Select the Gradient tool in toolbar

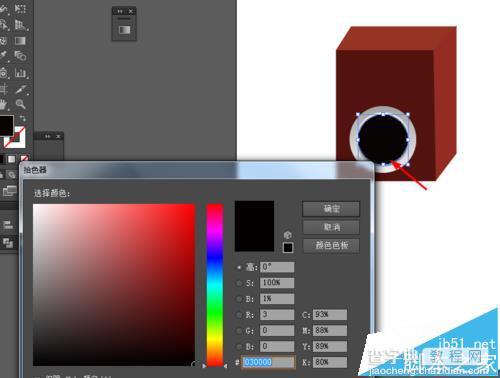tap(20, 41)
